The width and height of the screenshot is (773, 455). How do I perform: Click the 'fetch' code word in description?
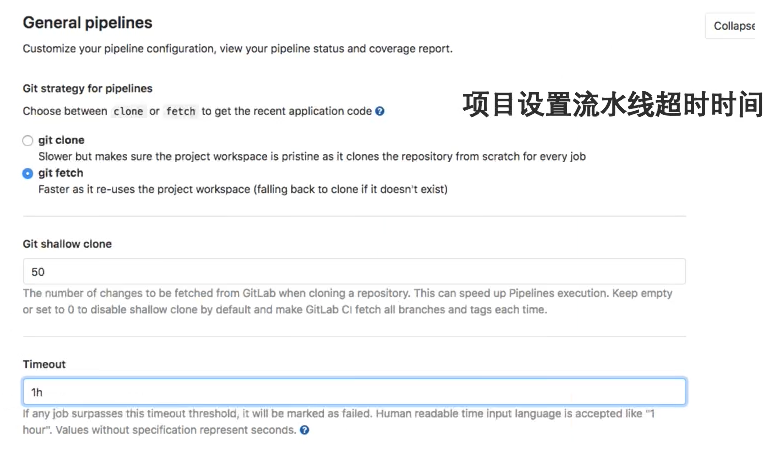point(180,111)
